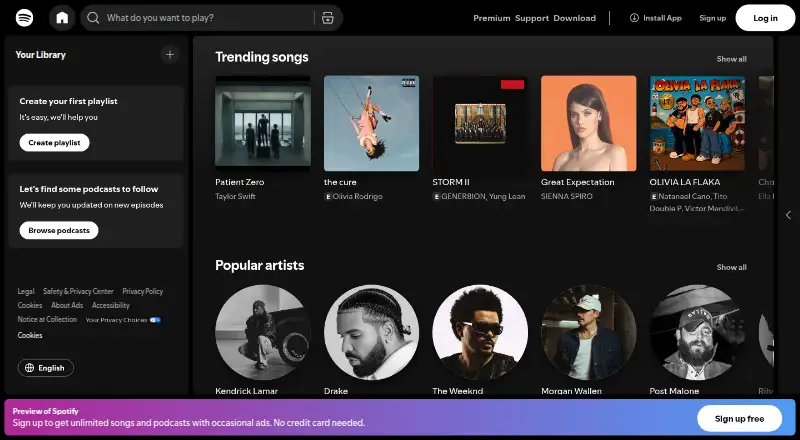Open Morgan Wallen's artist photo
This screenshot has width=800, height=440.
pos(589,332)
